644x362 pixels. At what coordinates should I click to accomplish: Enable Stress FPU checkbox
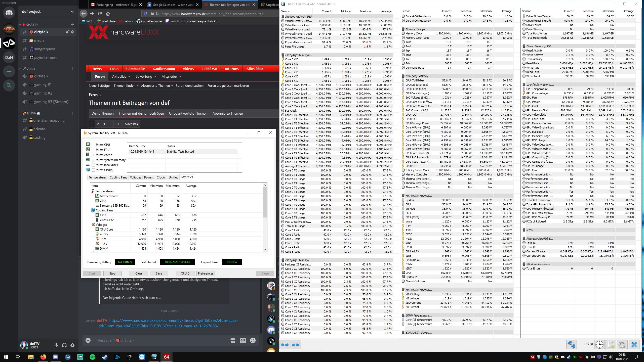94,150
